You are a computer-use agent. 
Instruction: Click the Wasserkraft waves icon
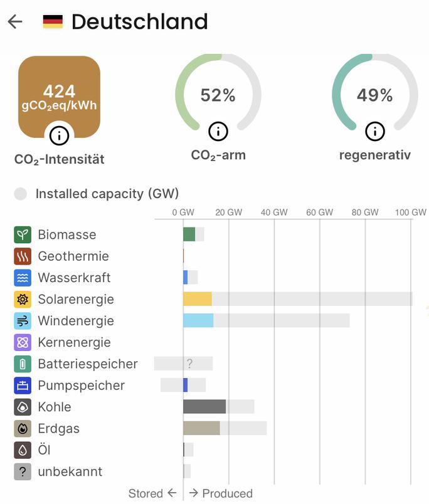point(23,278)
